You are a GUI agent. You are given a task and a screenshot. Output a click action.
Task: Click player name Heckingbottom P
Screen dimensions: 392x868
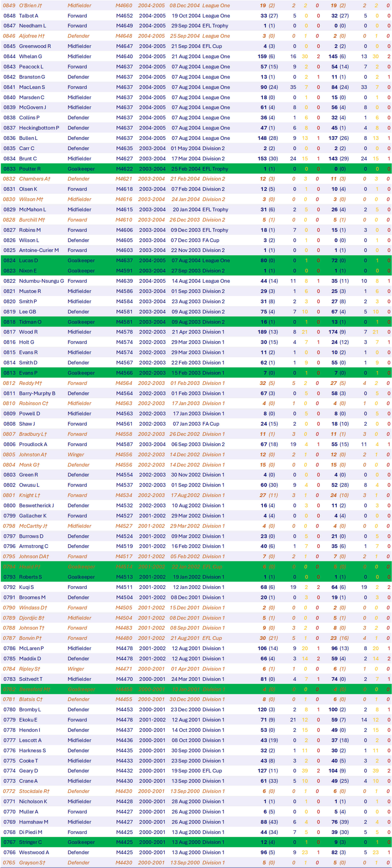(x=39, y=128)
